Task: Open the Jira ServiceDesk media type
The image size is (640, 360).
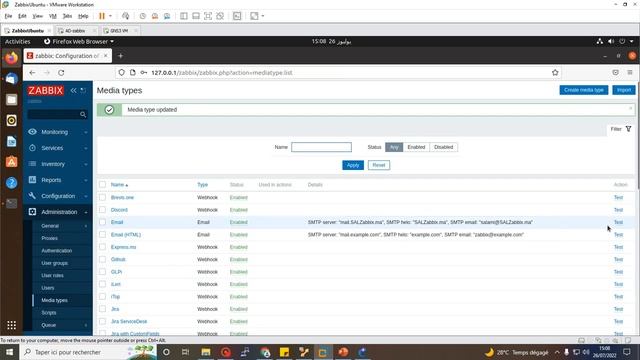Action: pos(129,322)
